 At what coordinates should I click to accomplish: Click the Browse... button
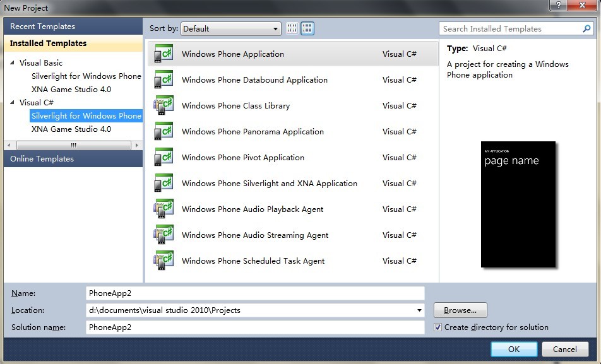(x=460, y=310)
